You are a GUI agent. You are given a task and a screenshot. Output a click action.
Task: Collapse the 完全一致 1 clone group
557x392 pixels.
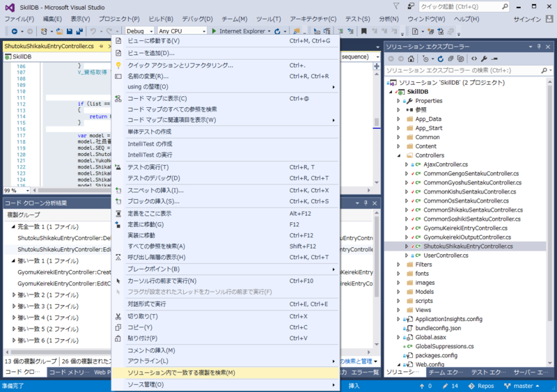pyautogui.click(x=13, y=227)
